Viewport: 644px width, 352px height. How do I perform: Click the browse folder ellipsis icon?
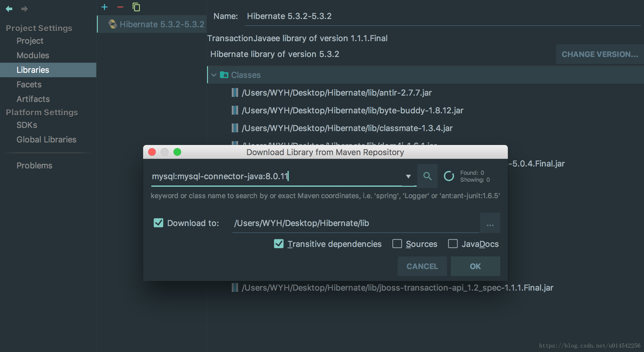coord(490,223)
